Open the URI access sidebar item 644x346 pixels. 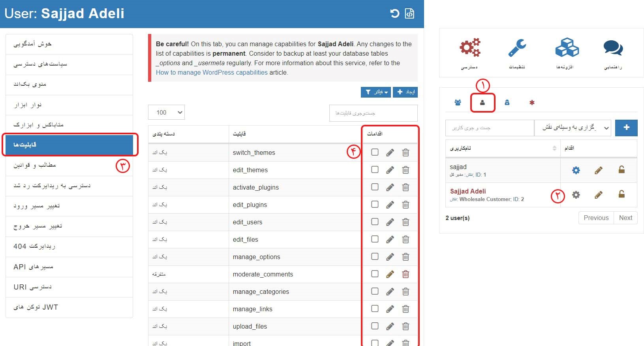(69, 287)
